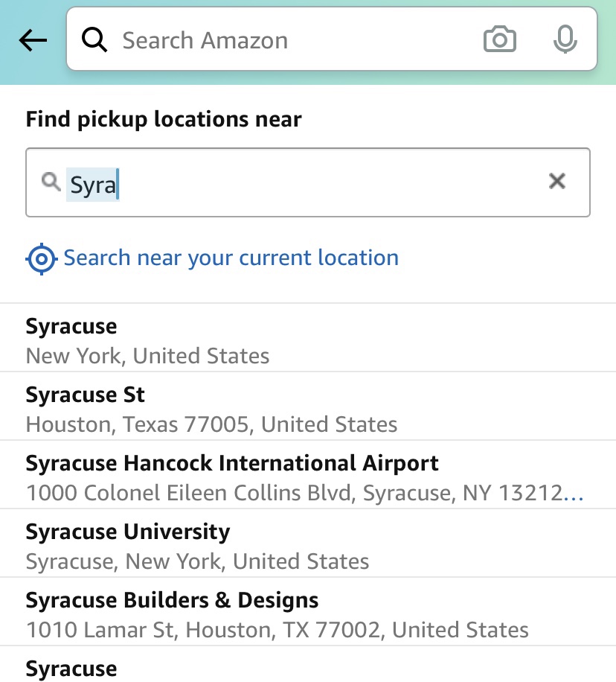The image size is (616, 682).
Task: Click the small magnifier in pickup location field
Action: [51, 181]
